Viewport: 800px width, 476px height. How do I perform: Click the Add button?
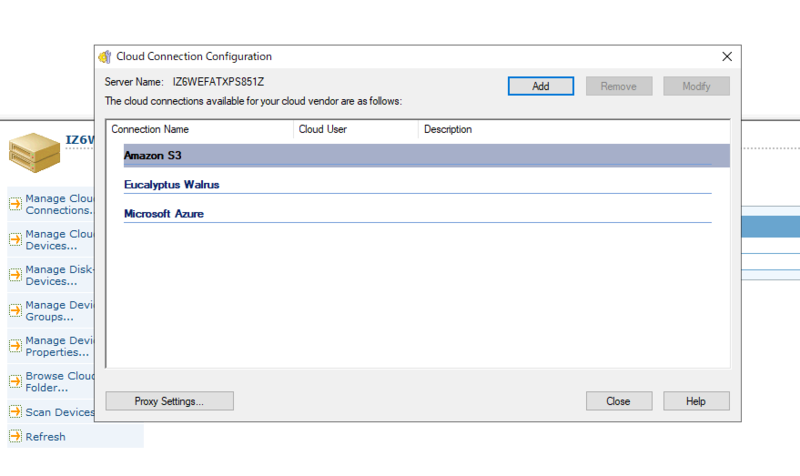pos(540,86)
